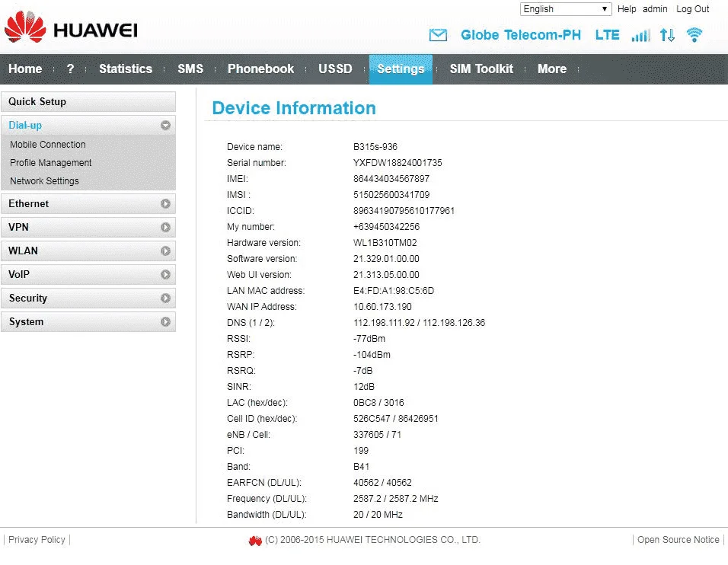
Task: Open the Open Source Notice link
Action: click(x=678, y=539)
